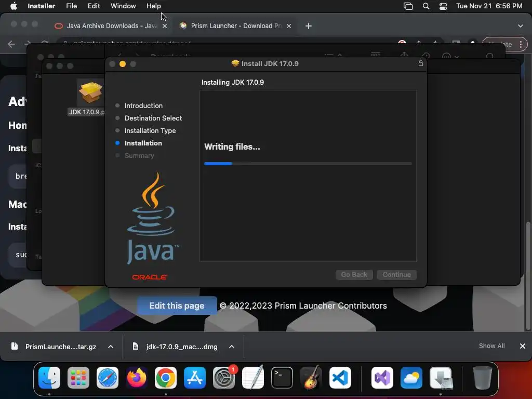Viewport: 532px width, 399px height.
Task: Launch Visual Studio Code from the Dock
Action: click(340, 378)
